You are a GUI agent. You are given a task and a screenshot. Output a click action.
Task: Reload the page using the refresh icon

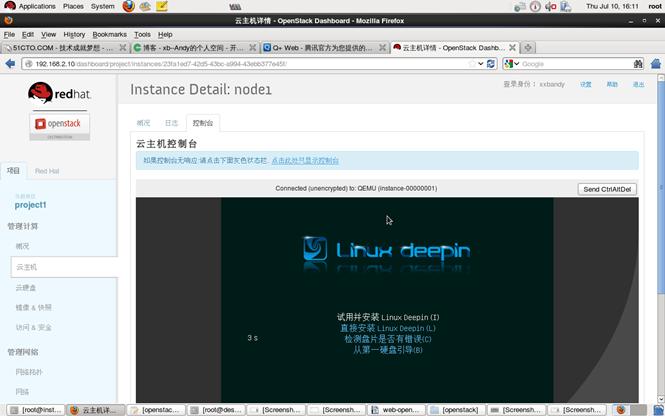pos(490,63)
